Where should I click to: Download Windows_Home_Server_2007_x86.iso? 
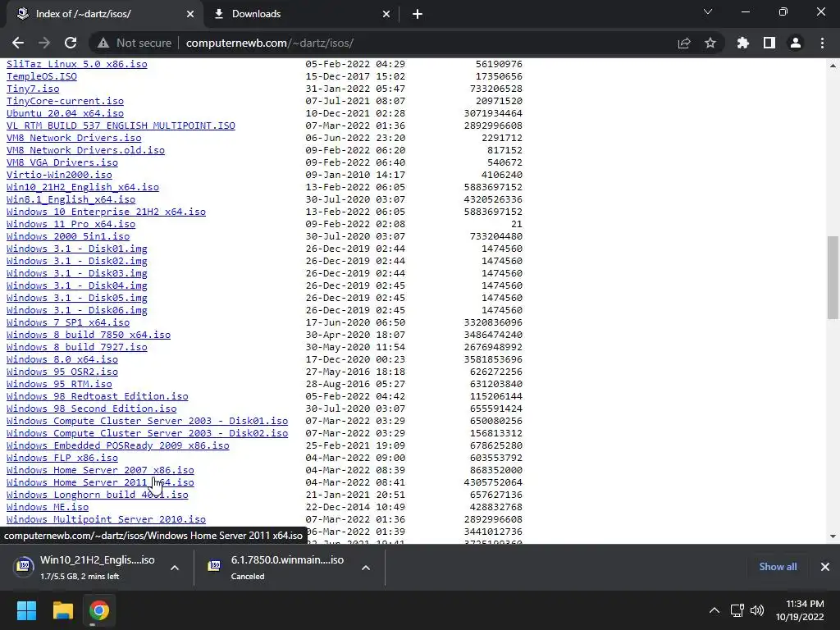click(x=100, y=470)
